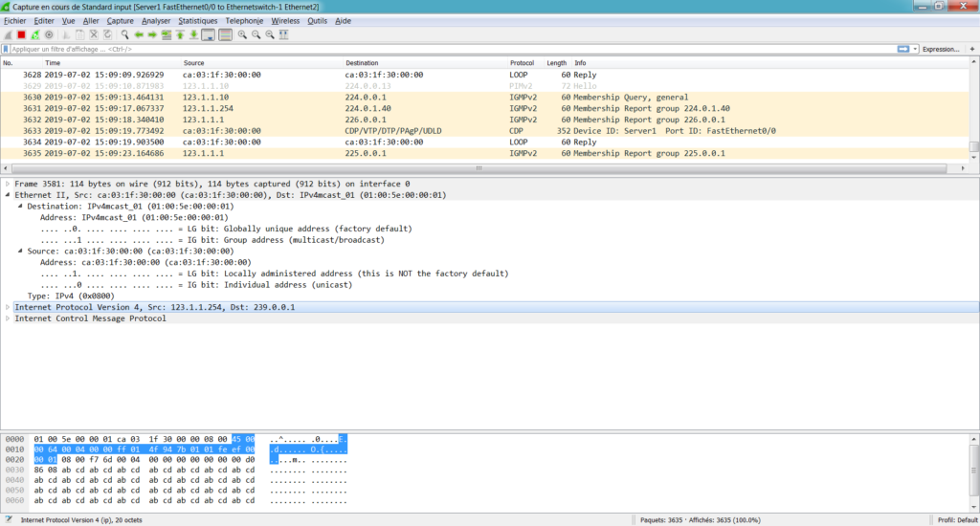Restart the current capture
The height and width of the screenshot is (526, 980).
pos(35,35)
